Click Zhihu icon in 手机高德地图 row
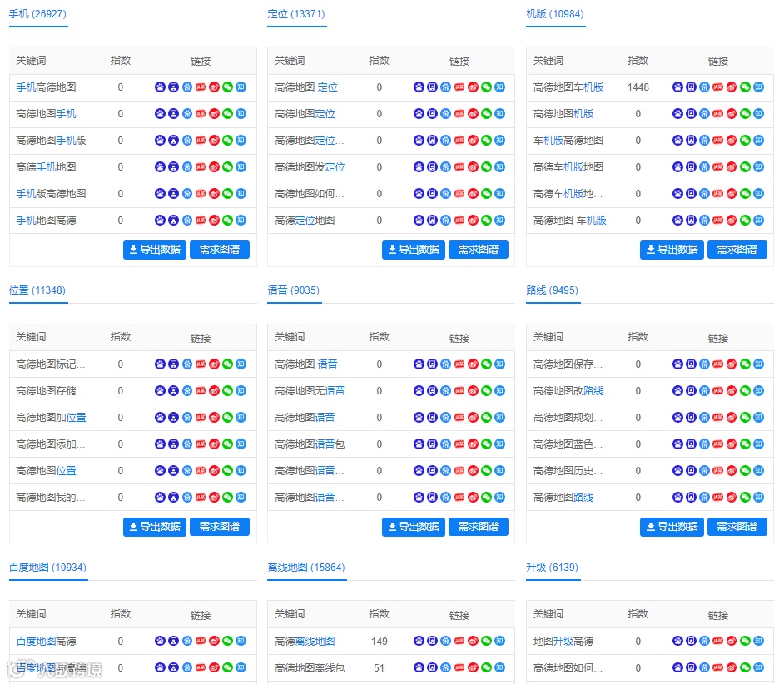 coord(241,87)
